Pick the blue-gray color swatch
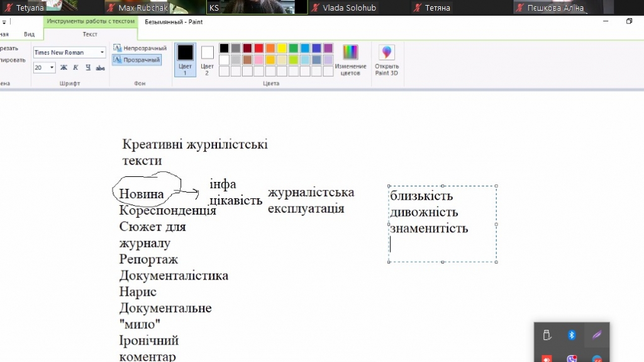This screenshot has height=362, width=644. tap(316, 60)
